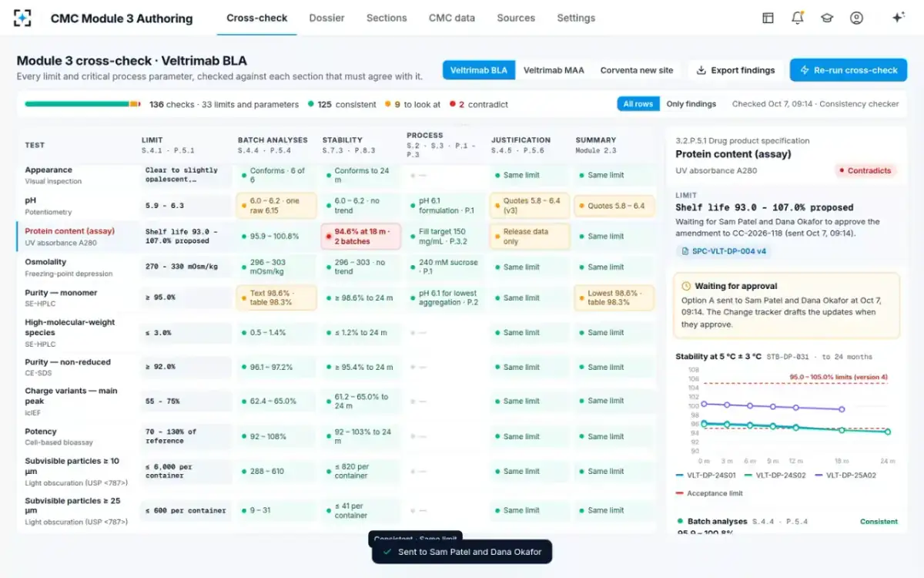Viewport: 924px width, 578px height.
Task: Open the notifications bell
Action: [798, 18]
